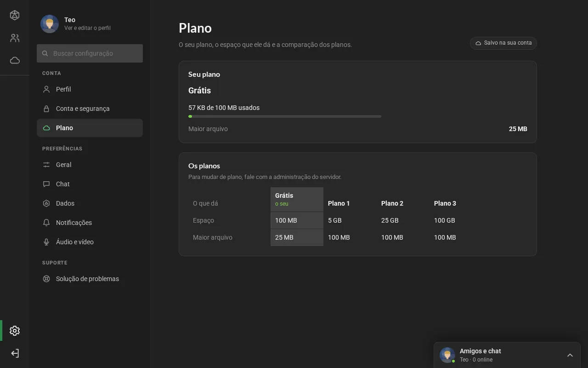Click Teo's profile avatar in sidebar
The image size is (588, 368).
(x=50, y=24)
